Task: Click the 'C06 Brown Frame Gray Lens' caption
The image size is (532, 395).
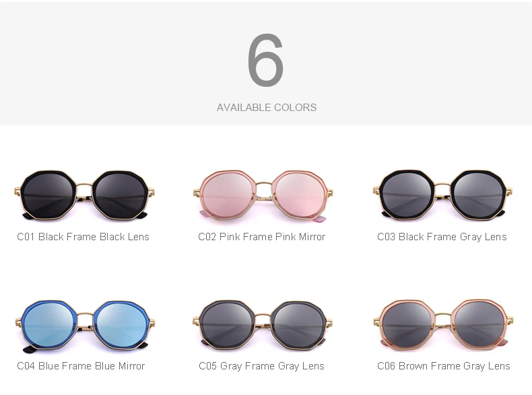Action: tap(444, 366)
